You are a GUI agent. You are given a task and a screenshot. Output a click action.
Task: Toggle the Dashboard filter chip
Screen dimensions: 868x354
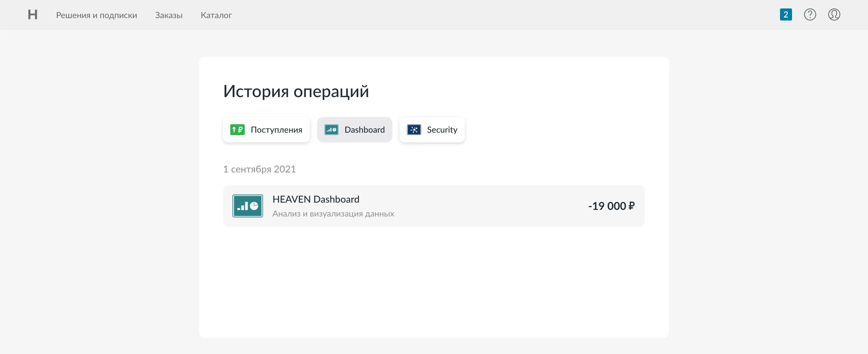point(364,130)
